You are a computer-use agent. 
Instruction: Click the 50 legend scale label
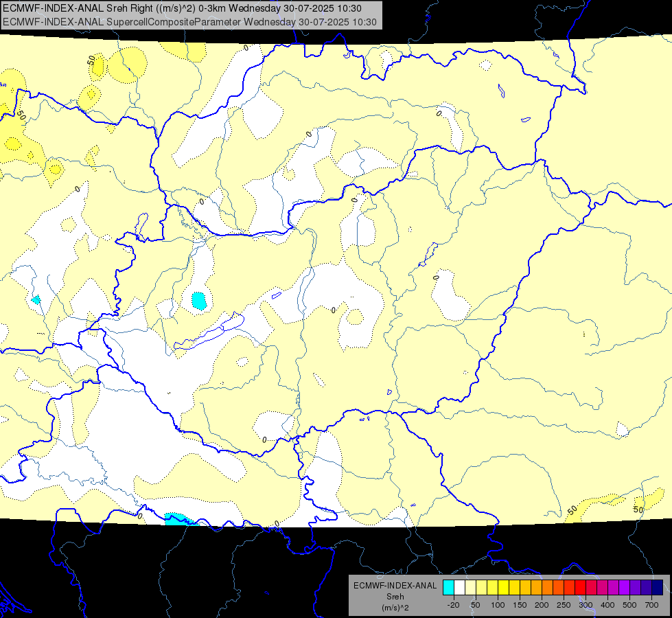click(x=476, y=605)
